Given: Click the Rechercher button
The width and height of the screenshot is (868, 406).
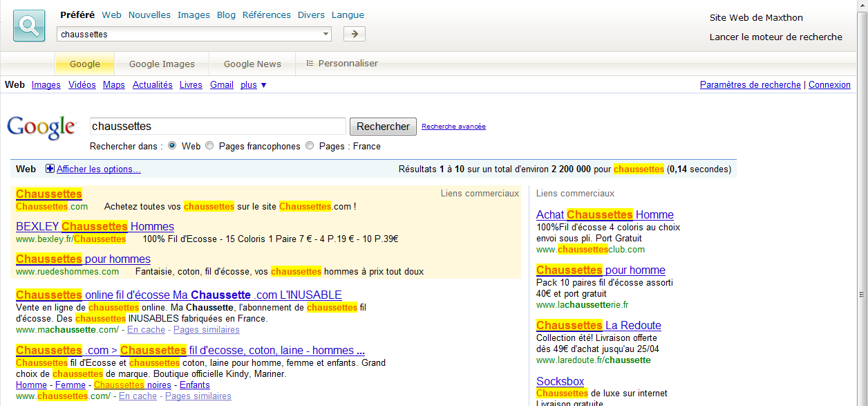Looking at the screenshot, I should tap(383, 127).
